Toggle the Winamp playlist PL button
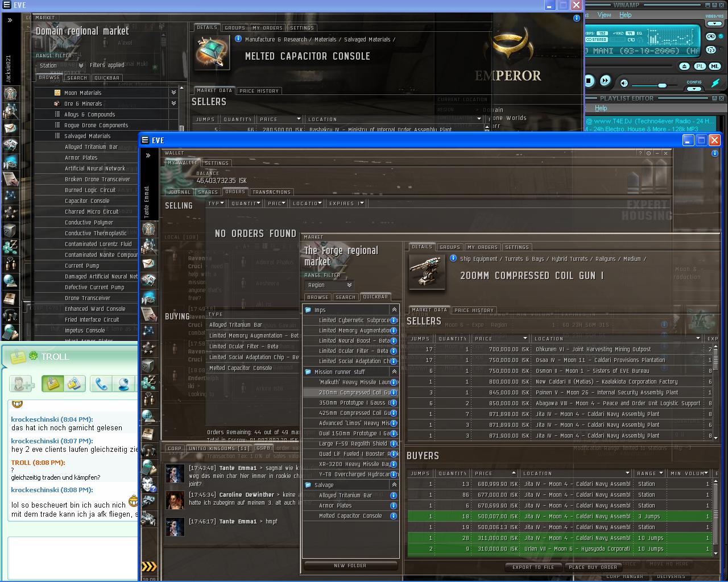This screenshot has width=728, height=582. click(700, 66)
